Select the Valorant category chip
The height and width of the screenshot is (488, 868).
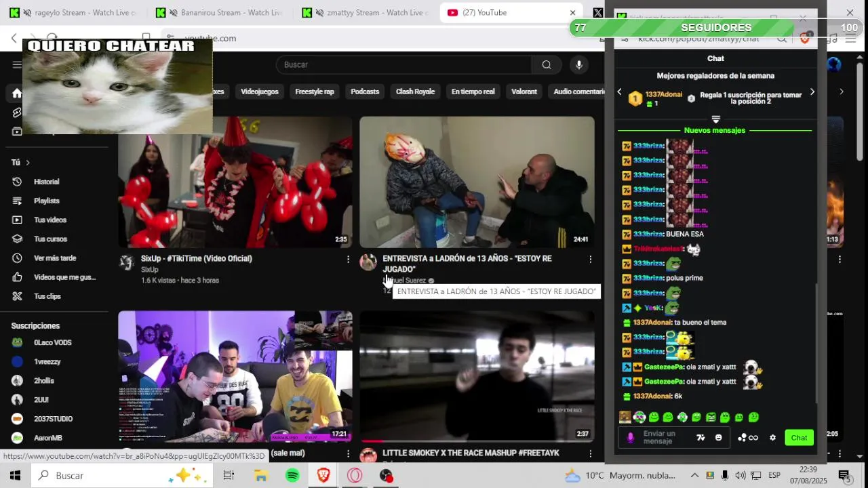(x=524, y=91)
